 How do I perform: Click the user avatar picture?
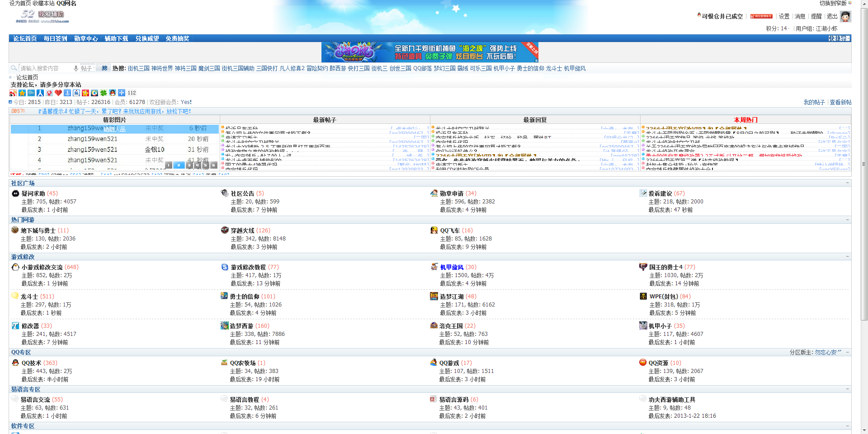pos(845,16)
